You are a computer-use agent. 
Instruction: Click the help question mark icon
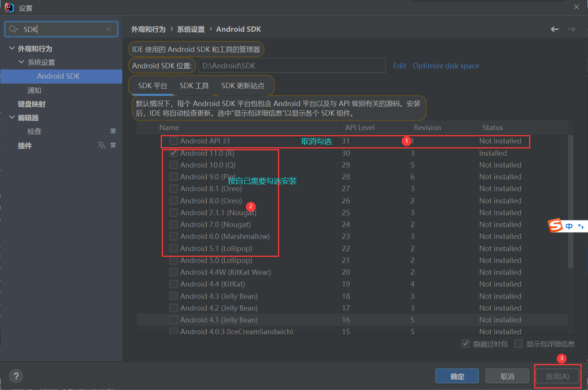tap(16, 376)
